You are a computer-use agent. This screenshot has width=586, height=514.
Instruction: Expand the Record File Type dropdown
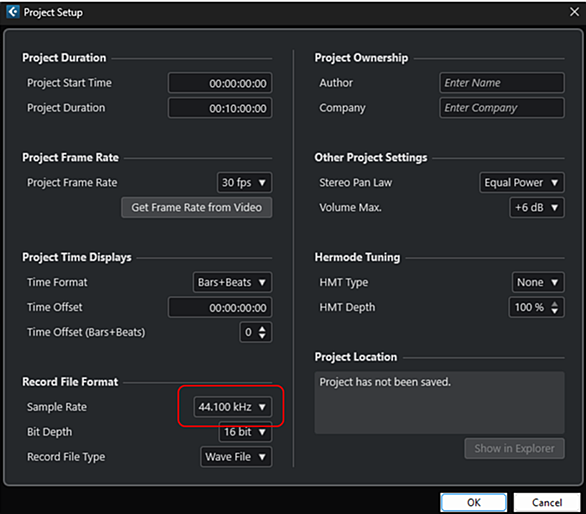[x=236, y=457]
